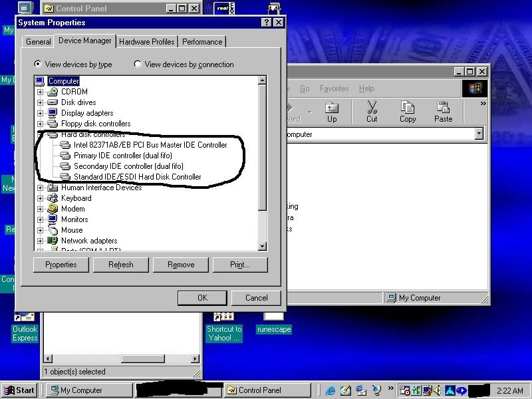Viewport: 532px width, 399px height.
Task: Show more toolbar buttons in My Computer window
Action: click(483, 104)
